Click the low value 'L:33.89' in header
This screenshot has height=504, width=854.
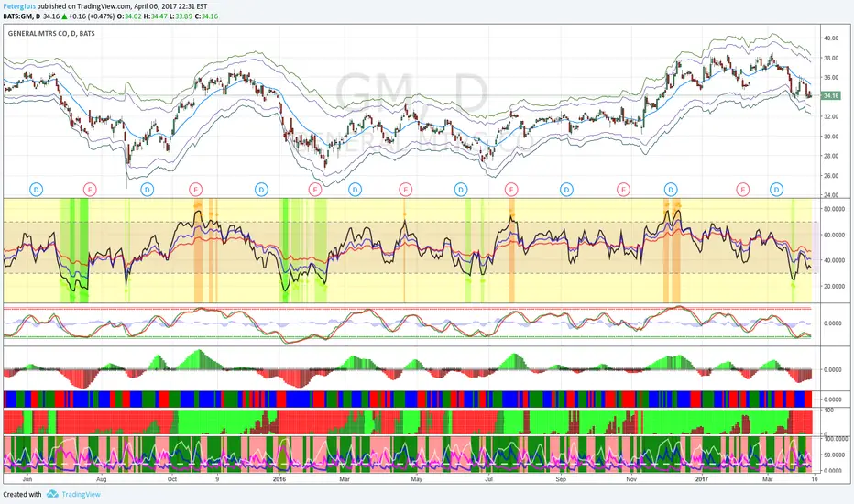[x=181, y=16]
